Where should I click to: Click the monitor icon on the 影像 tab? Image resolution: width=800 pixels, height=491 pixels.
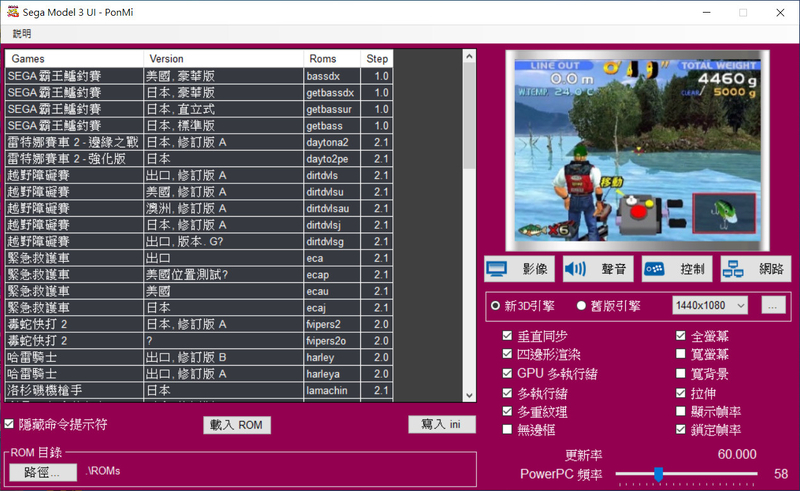(x=496, y=269)
